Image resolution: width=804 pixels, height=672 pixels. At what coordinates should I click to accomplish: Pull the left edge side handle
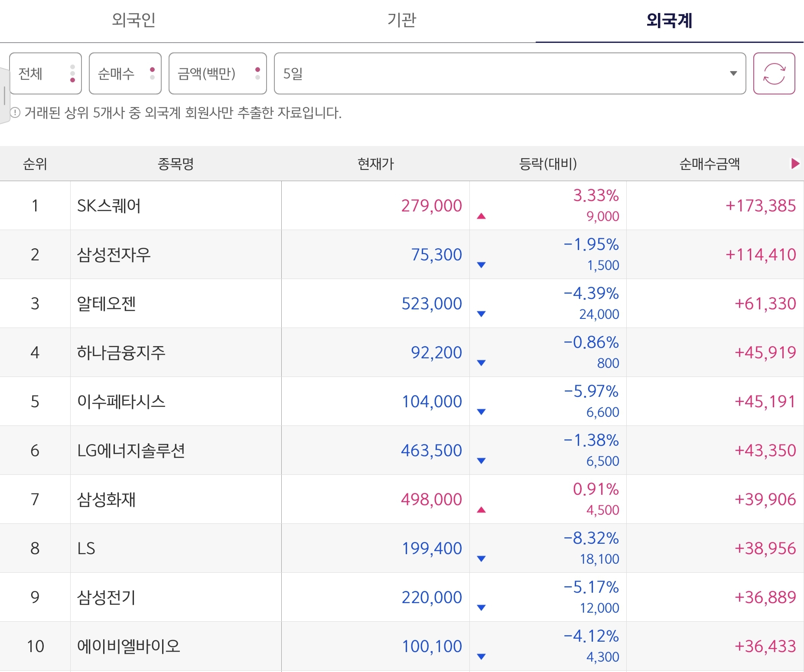pyautogui.click(x=4, y=96)
